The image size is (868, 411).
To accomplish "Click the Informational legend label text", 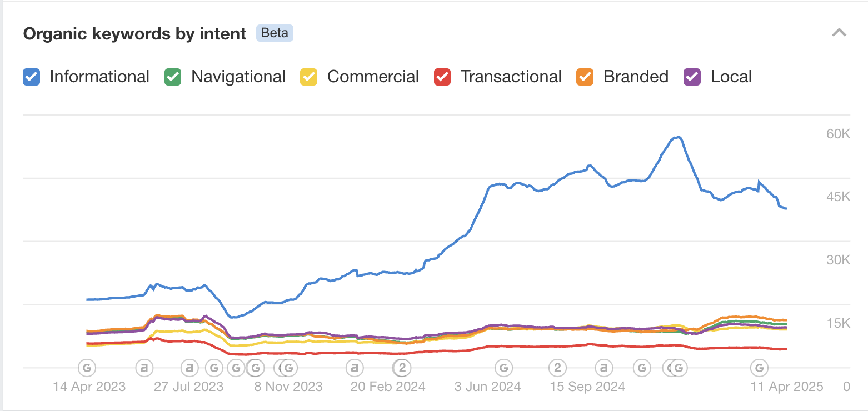I will click(x=99, y=77).
